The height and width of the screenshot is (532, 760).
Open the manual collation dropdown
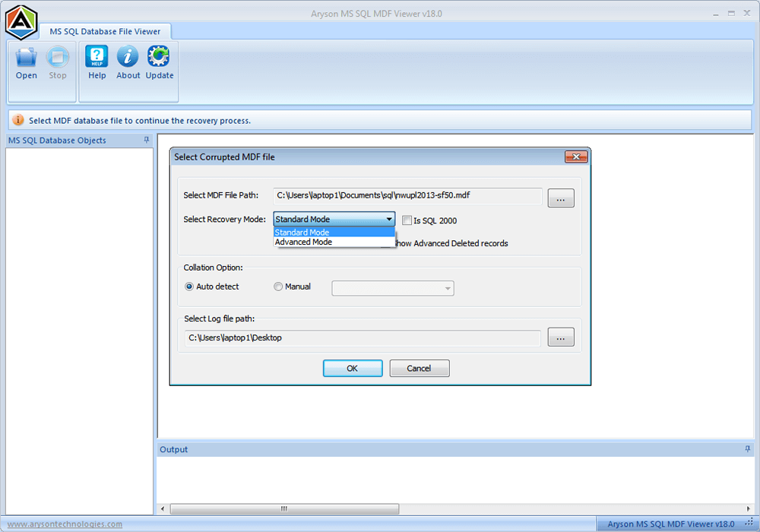click(x=393, y=288)
